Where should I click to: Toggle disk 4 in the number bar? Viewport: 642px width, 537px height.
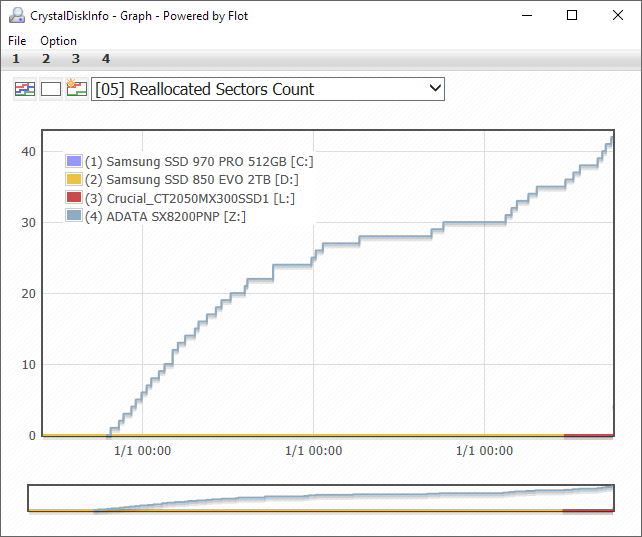pos(106,59)
